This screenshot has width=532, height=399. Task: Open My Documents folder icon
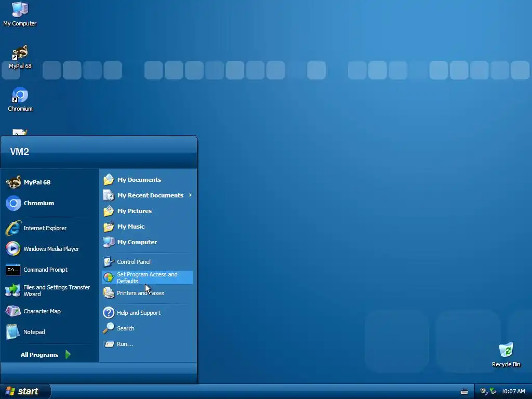tap(109, 179)
